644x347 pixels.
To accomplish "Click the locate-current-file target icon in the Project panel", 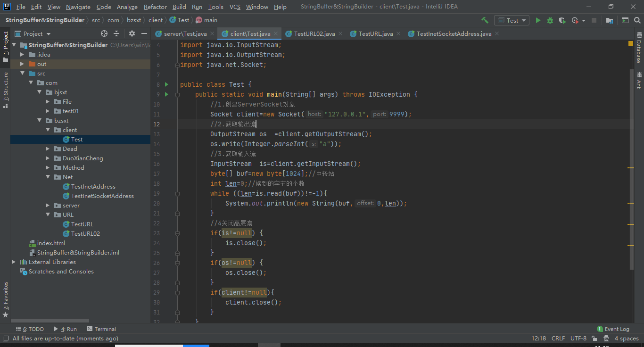I will tap(104, 33).
